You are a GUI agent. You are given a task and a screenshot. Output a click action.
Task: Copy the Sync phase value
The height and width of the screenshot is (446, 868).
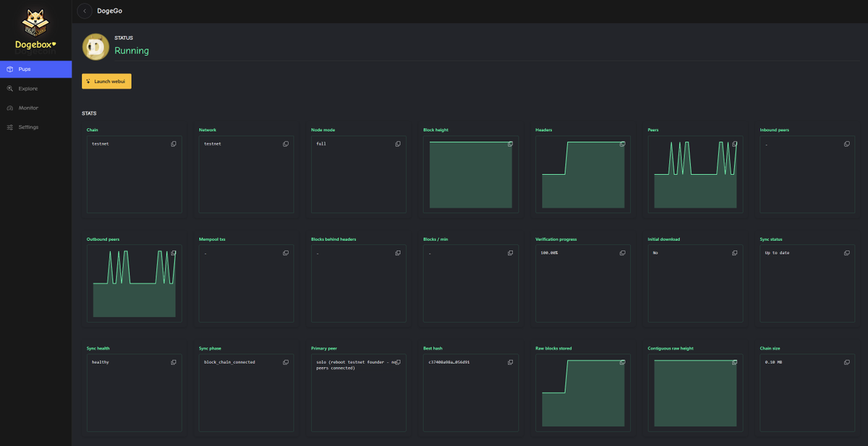pos(286,362)
